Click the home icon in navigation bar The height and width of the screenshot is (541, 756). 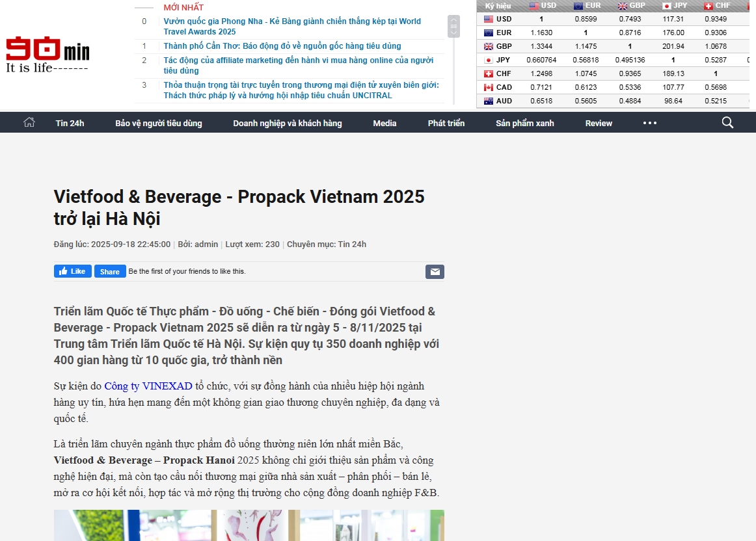(29, 122)
